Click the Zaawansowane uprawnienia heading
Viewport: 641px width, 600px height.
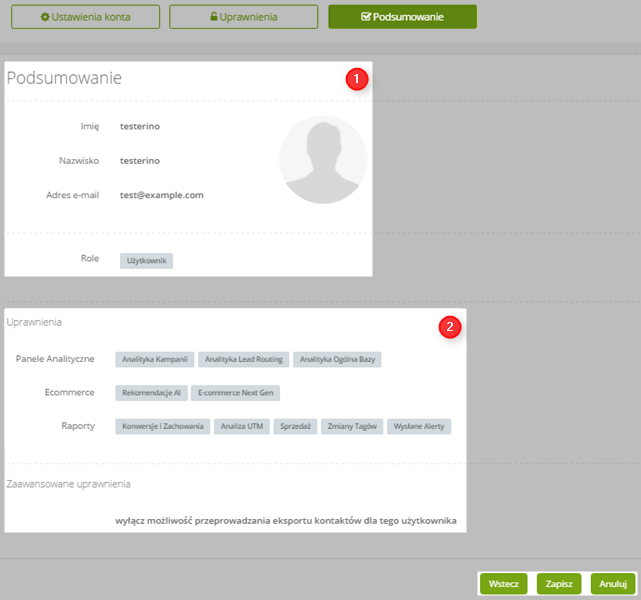68,484
